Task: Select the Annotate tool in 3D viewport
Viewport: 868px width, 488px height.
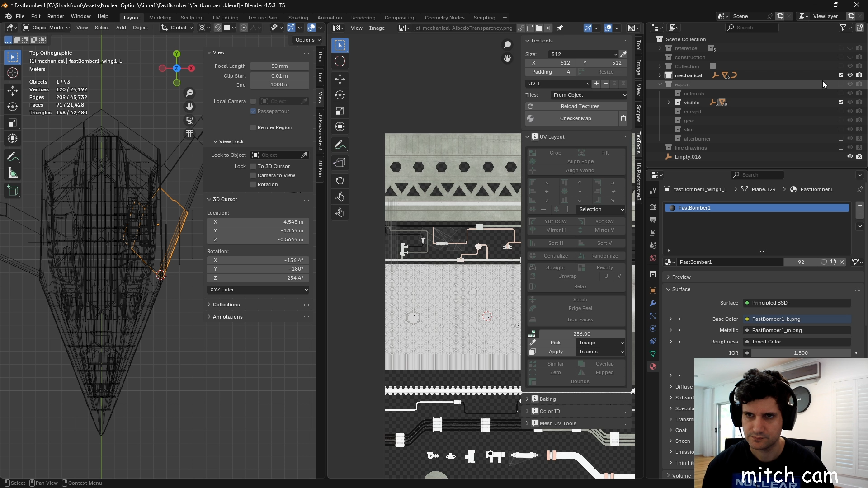Action: (13, 157)
